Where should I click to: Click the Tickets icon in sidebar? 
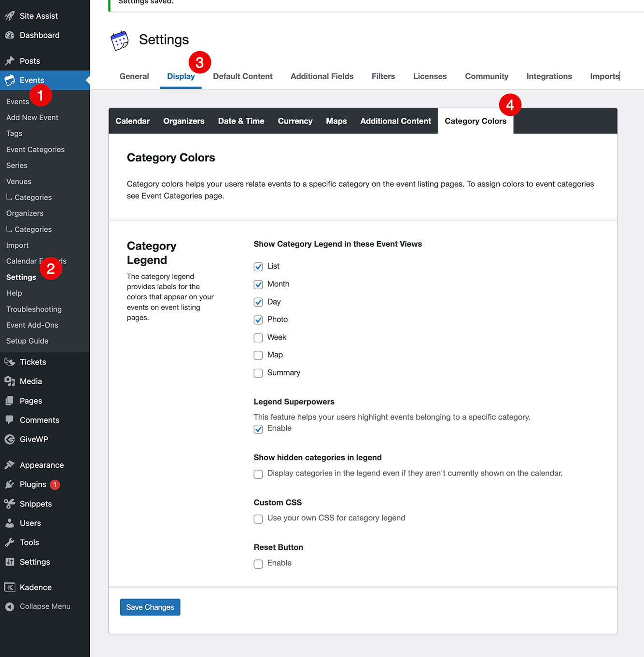10,362
